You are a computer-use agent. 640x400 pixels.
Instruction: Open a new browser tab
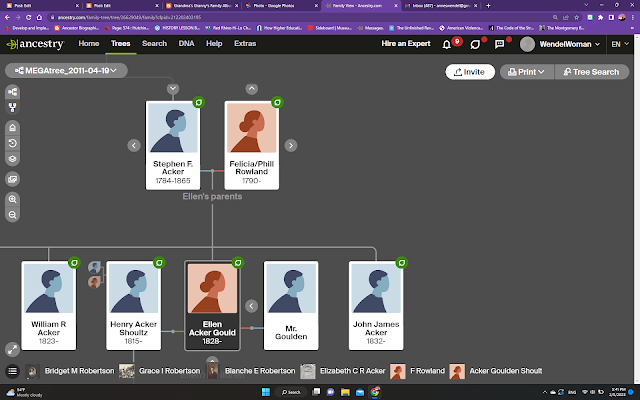tap(488, 6)
